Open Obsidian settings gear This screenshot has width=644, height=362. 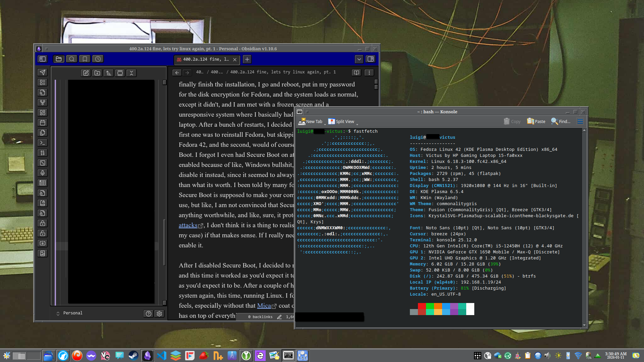[159, 313]
